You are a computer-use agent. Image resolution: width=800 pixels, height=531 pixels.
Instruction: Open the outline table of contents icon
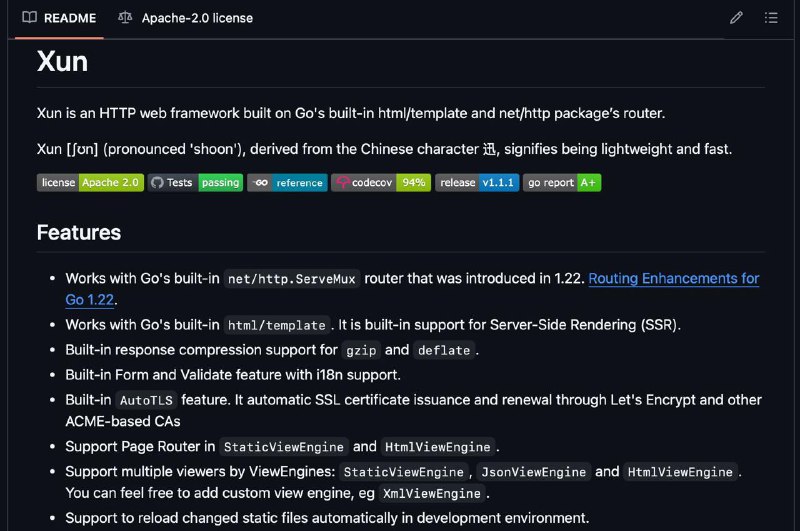point(771,18)
